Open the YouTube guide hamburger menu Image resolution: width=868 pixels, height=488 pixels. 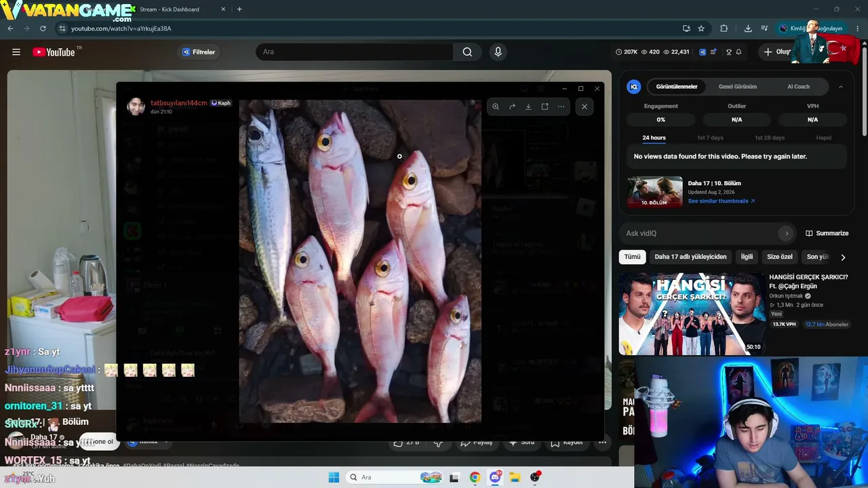coord(16,52)
